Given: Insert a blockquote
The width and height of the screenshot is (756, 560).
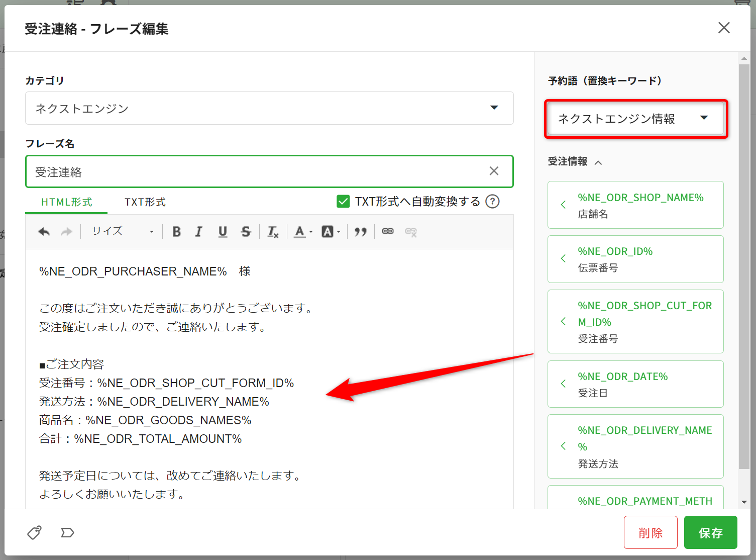Looking at the screenshot, I should [360, 232].
